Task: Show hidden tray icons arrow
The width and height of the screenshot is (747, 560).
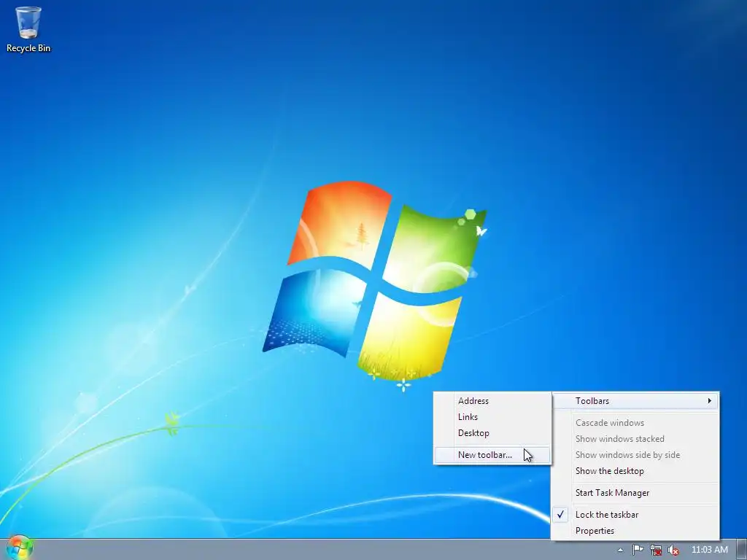Action: [620, 550]
